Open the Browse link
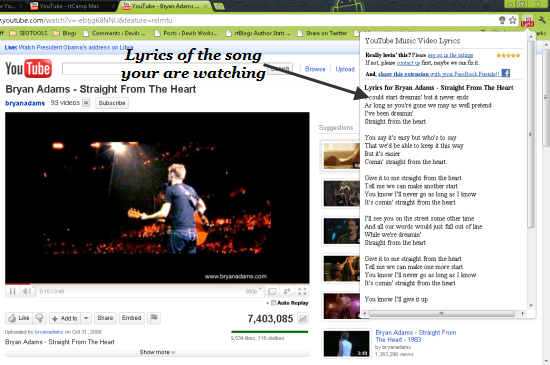This screenshot has height=365, width=550. tap(315, 69)
